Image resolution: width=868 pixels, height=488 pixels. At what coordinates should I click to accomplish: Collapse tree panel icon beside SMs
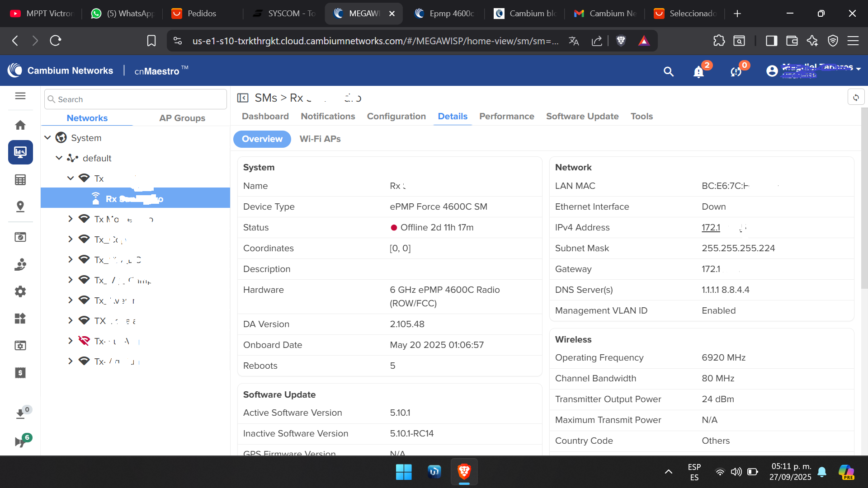(243, 98)
